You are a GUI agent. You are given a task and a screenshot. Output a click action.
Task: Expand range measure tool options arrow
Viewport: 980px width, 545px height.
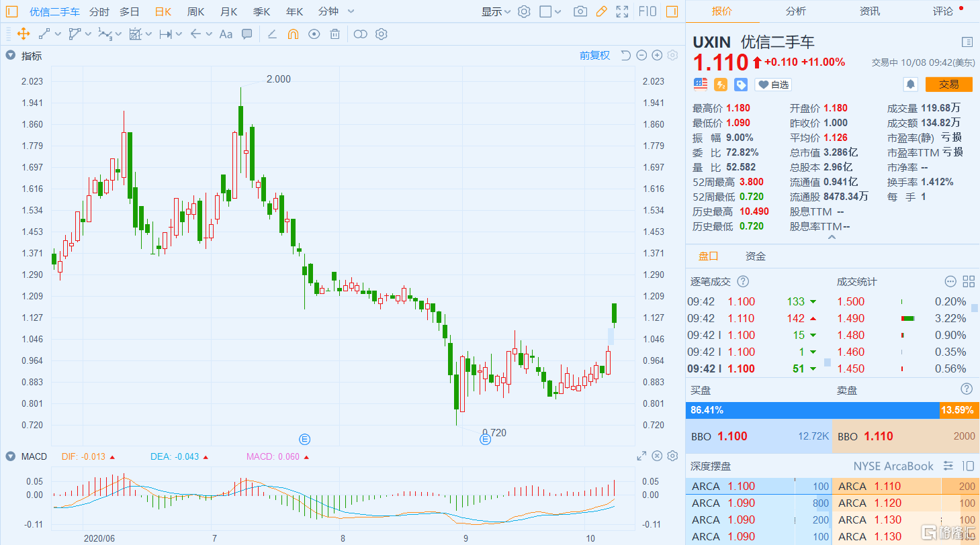[x=179, y=34]
